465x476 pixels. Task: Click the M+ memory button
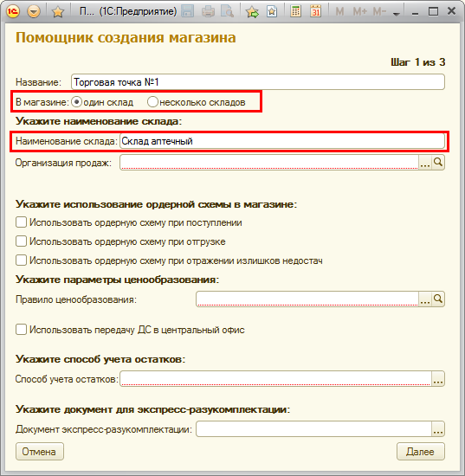coord(360,12)
